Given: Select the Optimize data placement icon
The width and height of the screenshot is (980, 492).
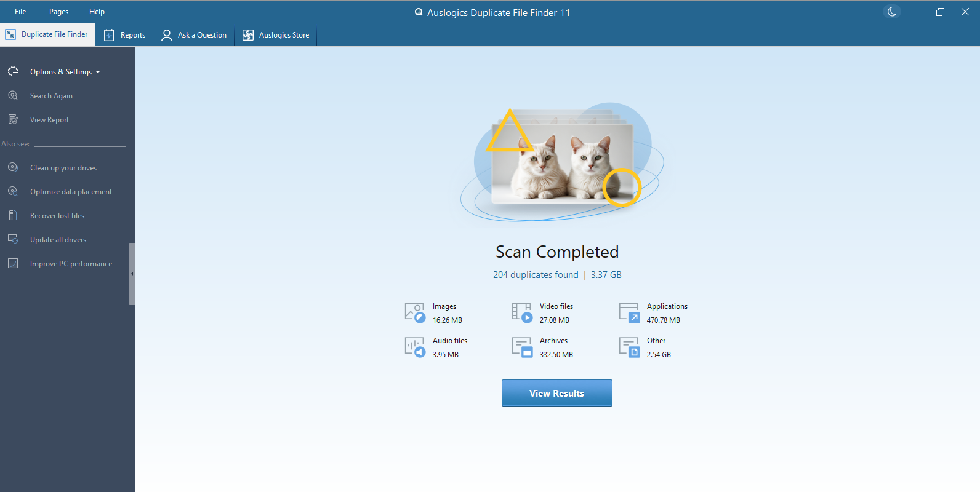Looking at the screenshot, I should [13, 192].
